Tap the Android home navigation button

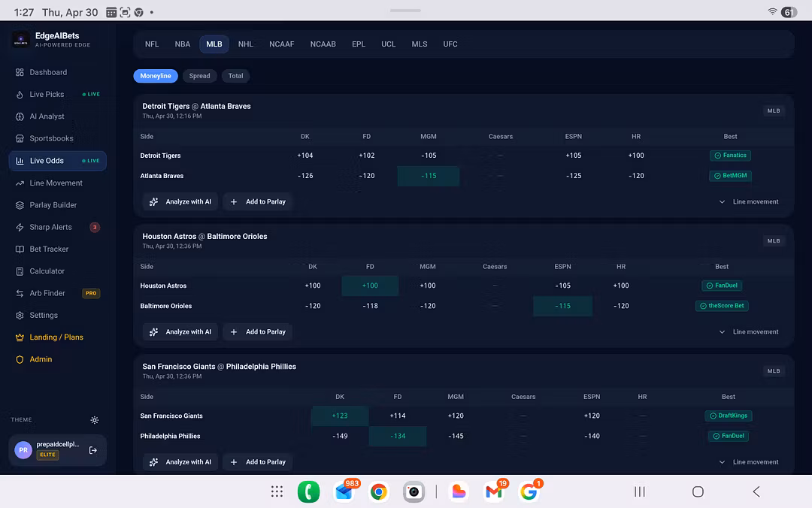click(x=698, y=491)
